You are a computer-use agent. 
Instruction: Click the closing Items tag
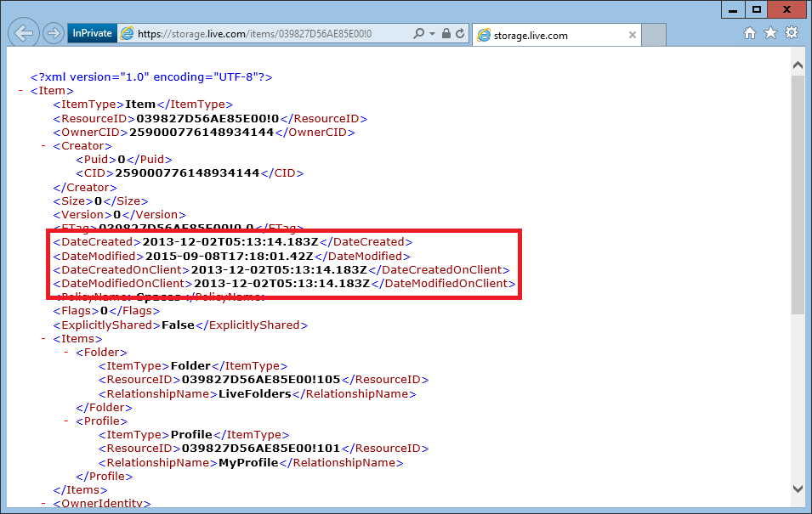point(80,489)
